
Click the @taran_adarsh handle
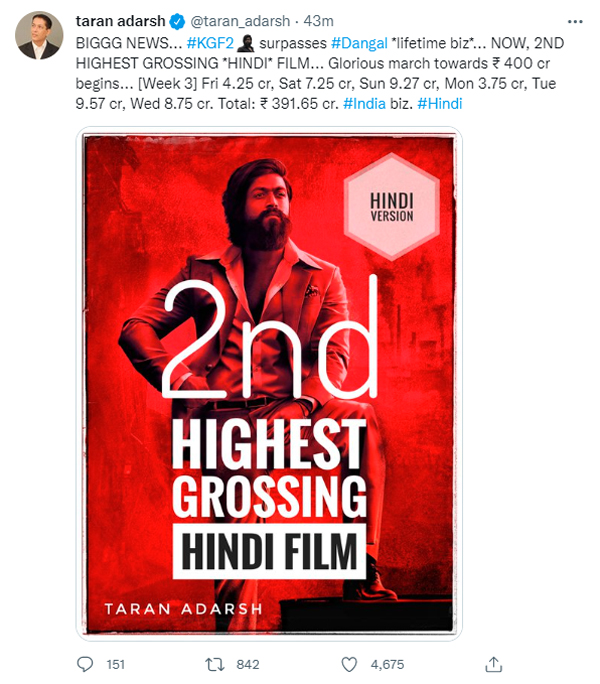240,21
